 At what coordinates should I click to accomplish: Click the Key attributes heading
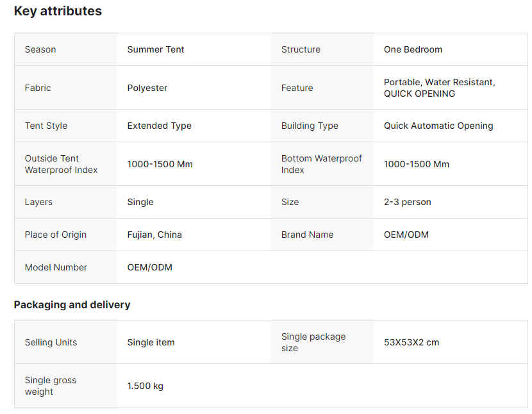[x=58, y=11]
